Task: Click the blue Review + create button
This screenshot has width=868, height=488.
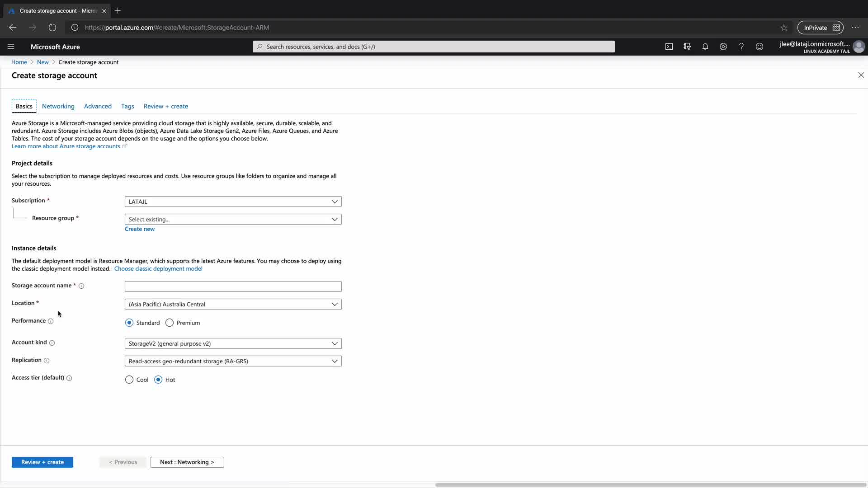Action: pyautogui.click(x=42, y=462)
